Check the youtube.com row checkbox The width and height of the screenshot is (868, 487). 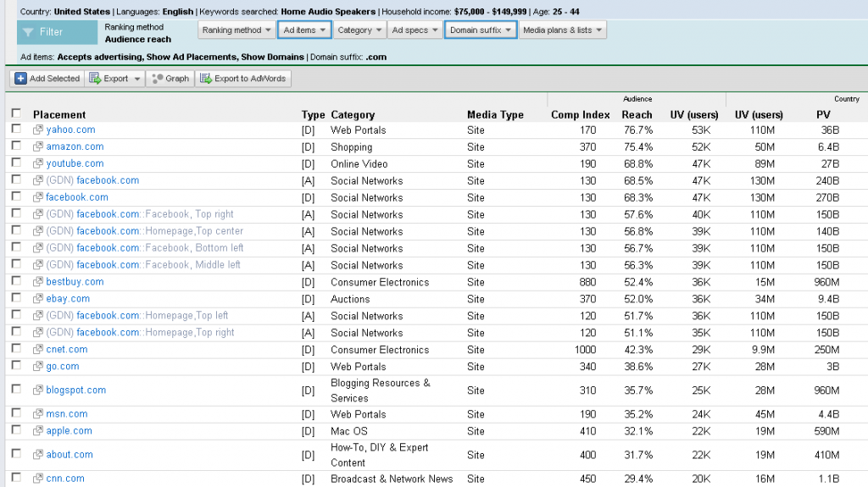(x=16, y=162)
